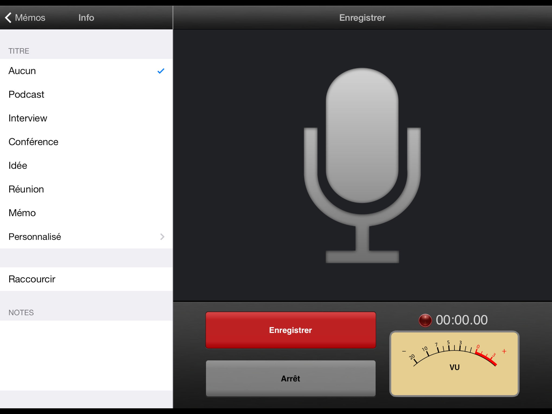The height and width of the screenshot is (414, 552).
Task: Click the red recording indicator light
Action: click(425, 320)
